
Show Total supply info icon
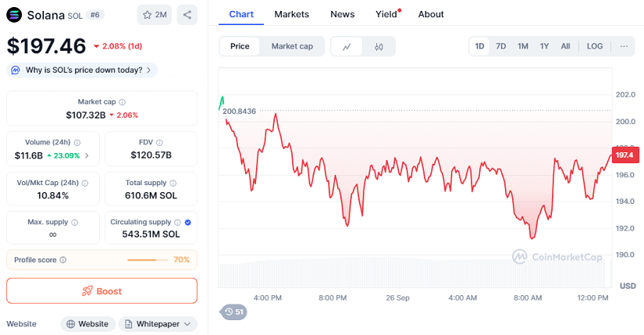click(x=173, y=183)
